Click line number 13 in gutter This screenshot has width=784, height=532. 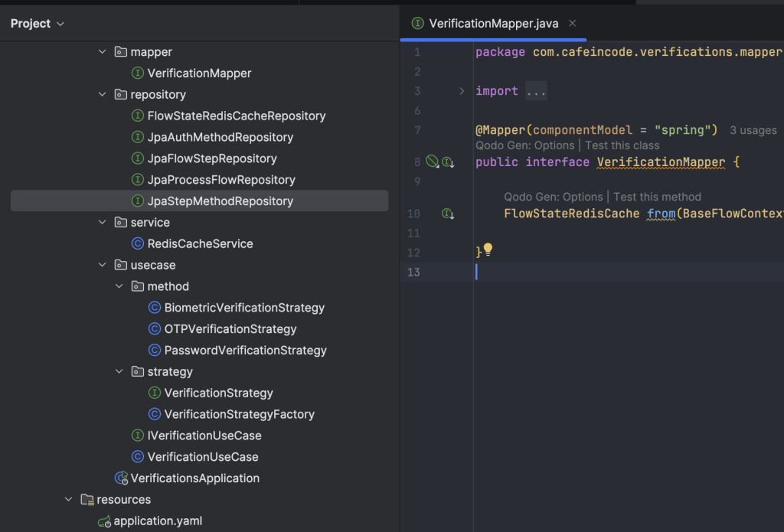[x=413, y=272]
